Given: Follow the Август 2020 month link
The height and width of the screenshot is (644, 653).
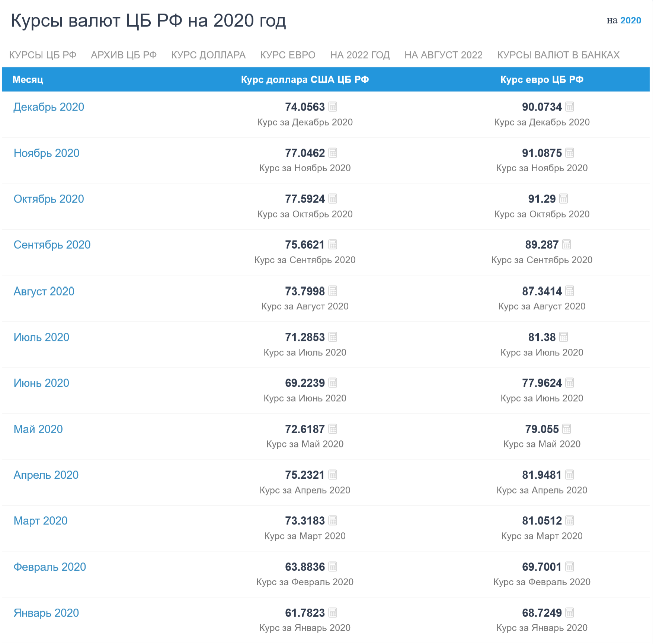Looking at the screenshot, I should [44, 291].
